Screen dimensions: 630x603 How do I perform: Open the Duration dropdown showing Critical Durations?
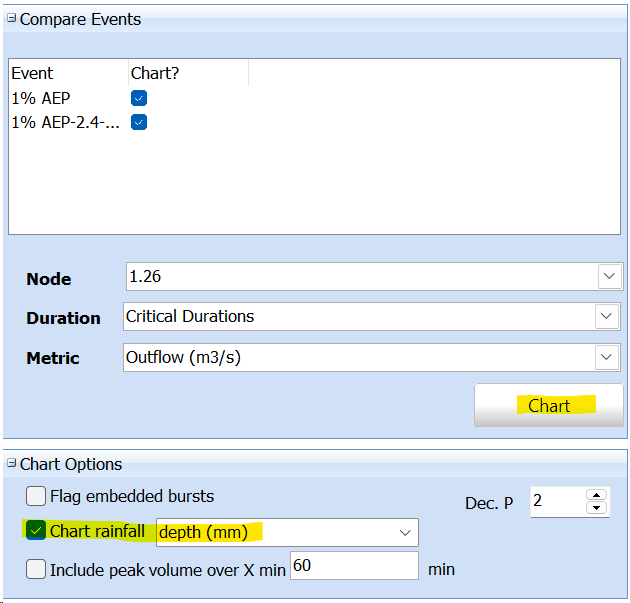click(606, 317)
